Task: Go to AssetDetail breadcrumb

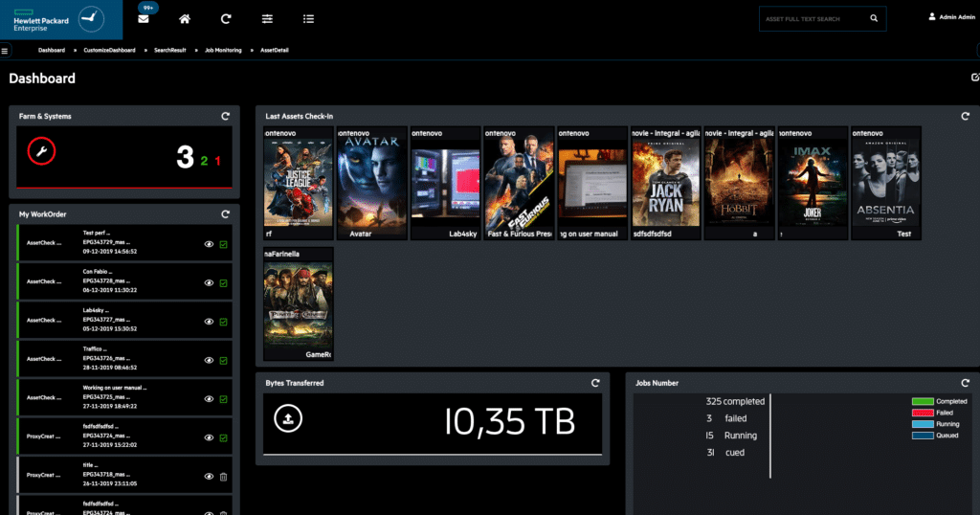Action: [275, 50]
